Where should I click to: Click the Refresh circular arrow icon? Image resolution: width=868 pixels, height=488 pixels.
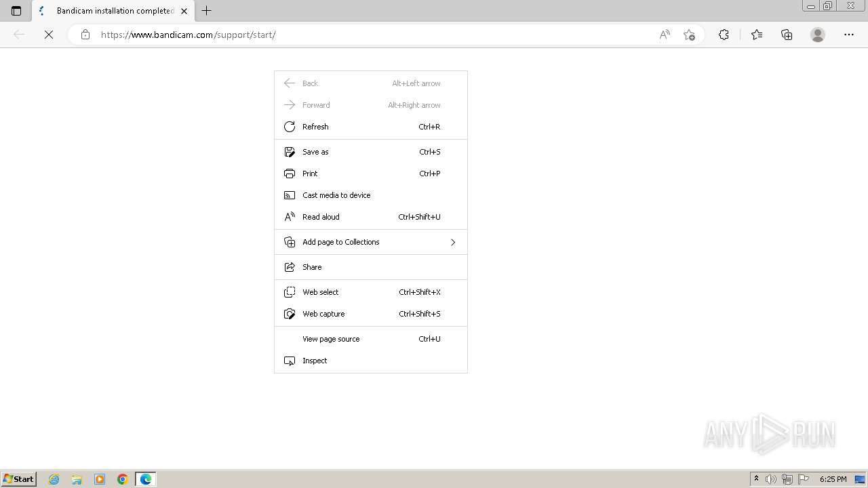click(x=290, y=127)
